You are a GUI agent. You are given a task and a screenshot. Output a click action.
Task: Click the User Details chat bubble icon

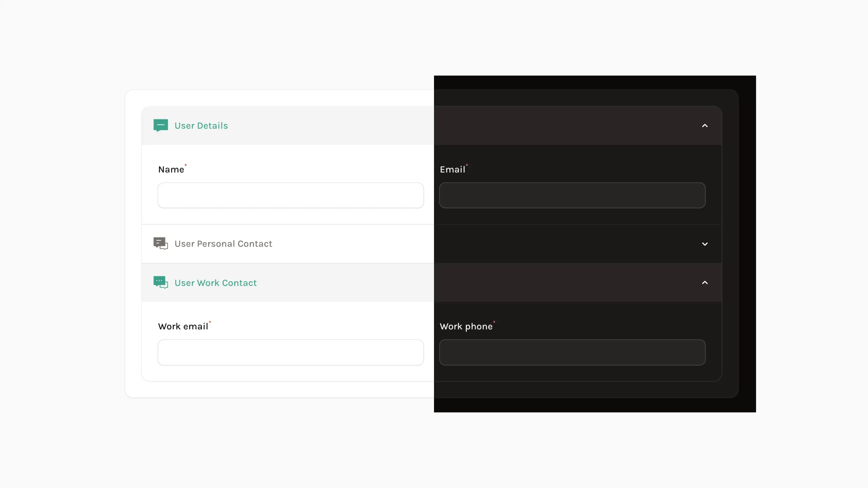[x=160, y=125]
